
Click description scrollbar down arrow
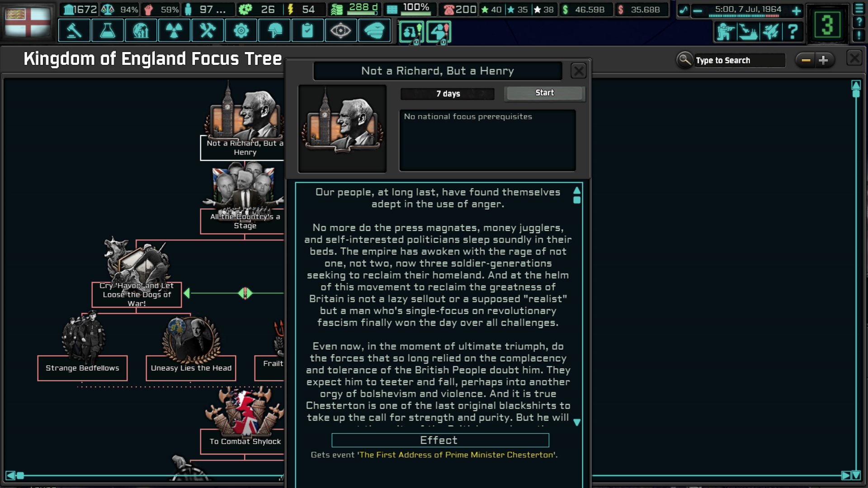[x=577, y=422]
